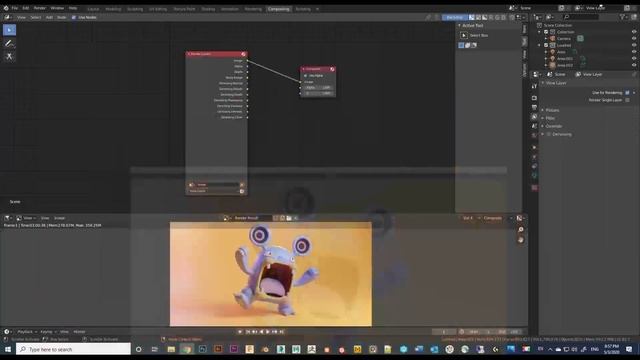Switch to the Sculpting workspace tab
The width and height of the screenshot is (640, 360).
click(135, 9)
